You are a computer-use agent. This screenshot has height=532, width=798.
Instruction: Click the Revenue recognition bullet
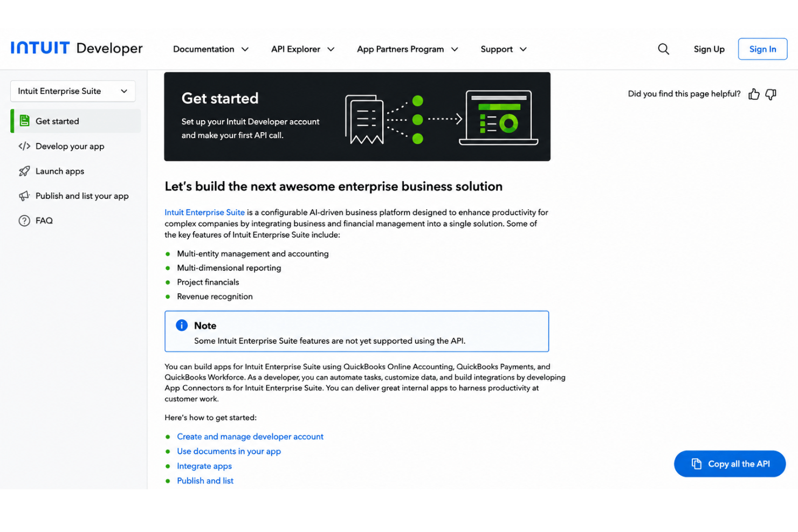pyautogui.click(x=215, y=296)
